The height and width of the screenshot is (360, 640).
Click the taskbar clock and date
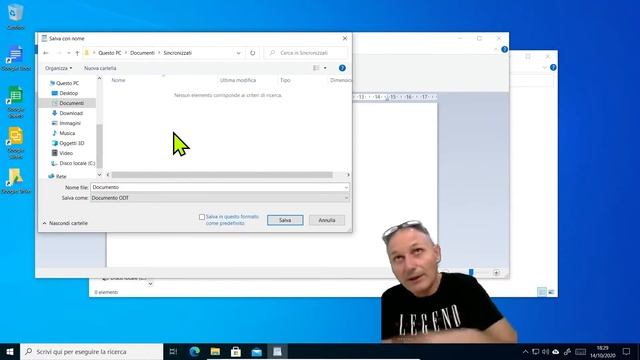click(602, 351)
